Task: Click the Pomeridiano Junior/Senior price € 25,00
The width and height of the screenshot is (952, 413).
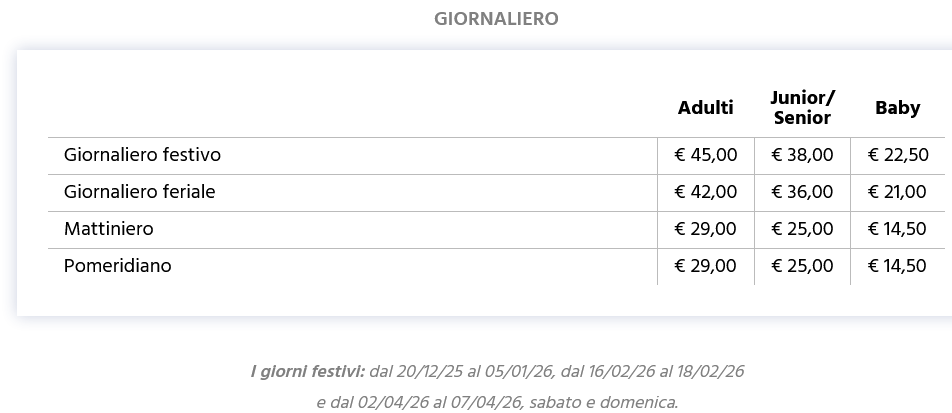Action: (802, 266)
